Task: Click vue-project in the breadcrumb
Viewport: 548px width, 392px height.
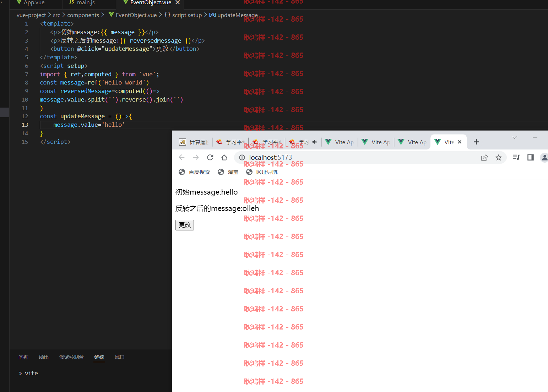Action: click(31, 15)
